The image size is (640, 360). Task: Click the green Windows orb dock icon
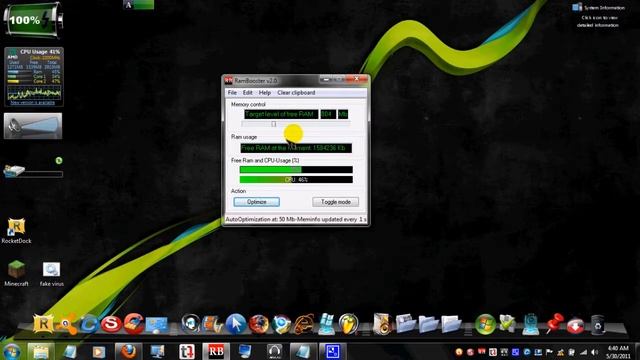pyautogui.click(x=485, y=324)
